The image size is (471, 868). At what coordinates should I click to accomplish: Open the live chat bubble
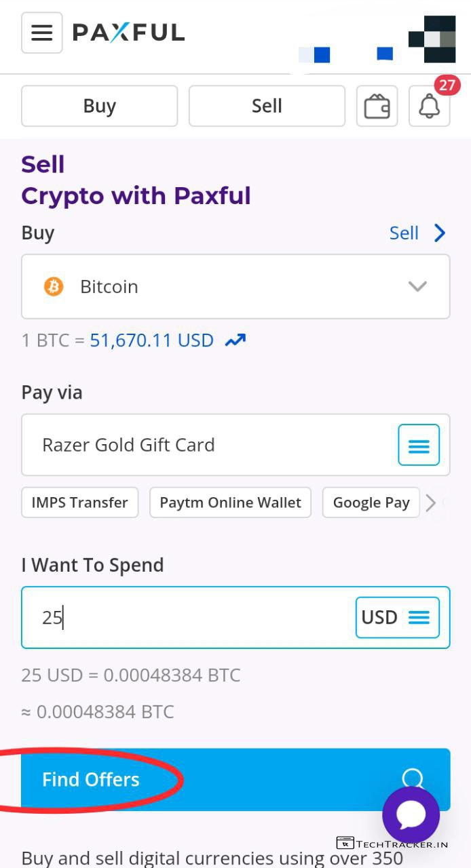[x=411, y=814]
